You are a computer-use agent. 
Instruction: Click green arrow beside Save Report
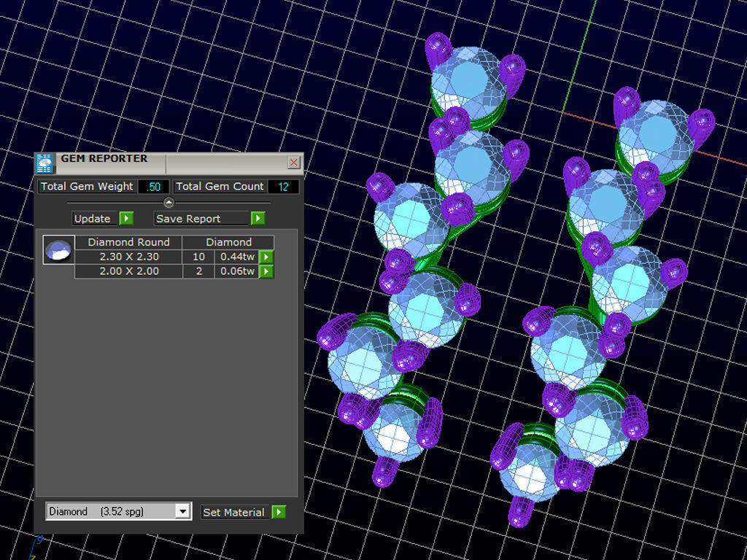(x=258, y=218)
